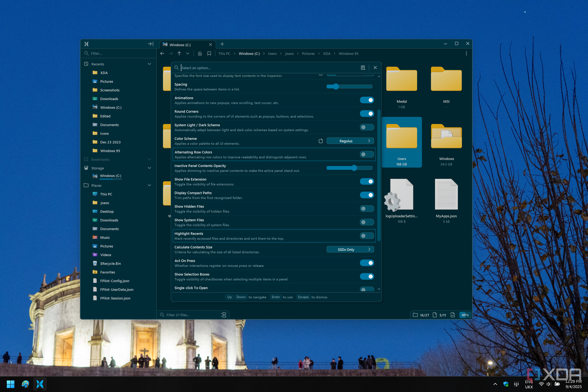The height and width of the screenshot is (392, 588).
Task: Click the folder count status 16/27
Action: click(x=421, y=315)
